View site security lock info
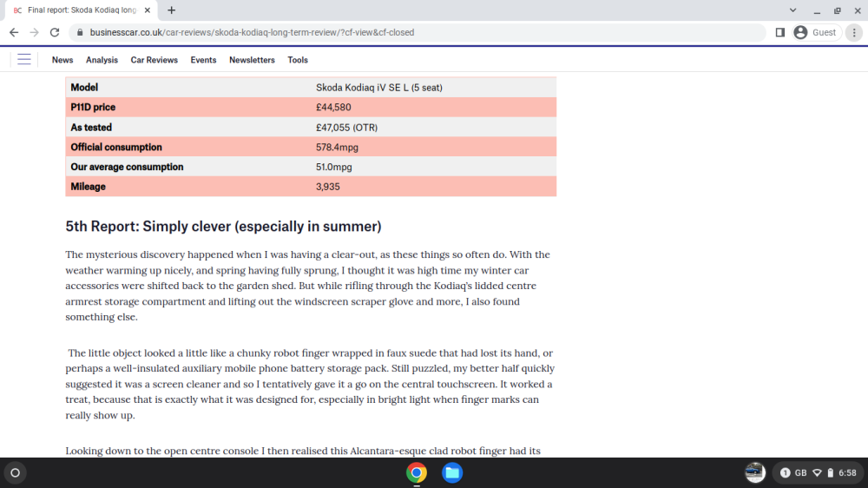The image size is (868, 488). coord(80,33)
